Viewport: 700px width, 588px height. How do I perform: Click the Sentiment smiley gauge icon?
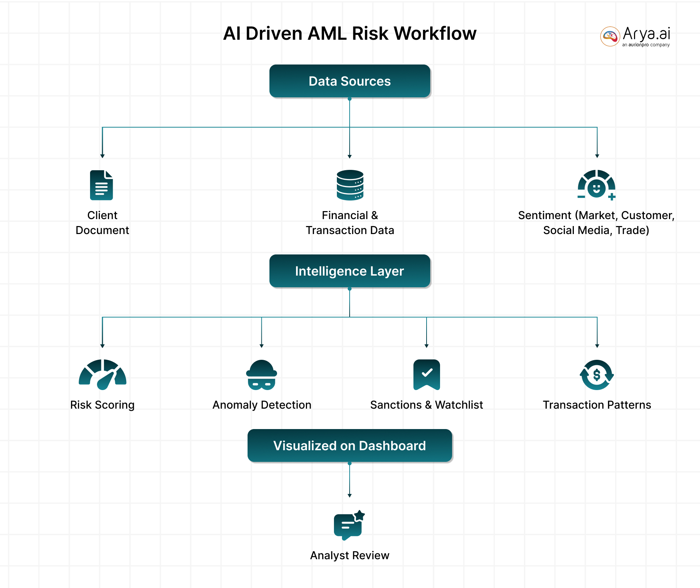coord(596,185)
